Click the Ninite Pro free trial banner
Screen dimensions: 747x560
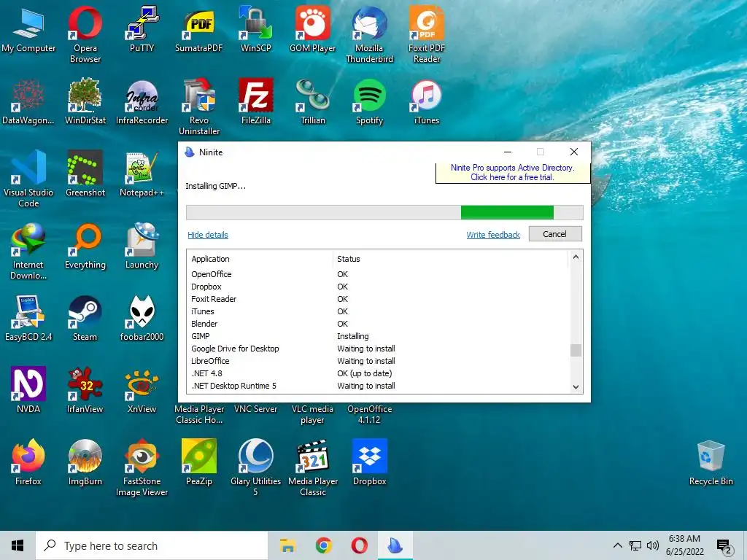point(513,172)
